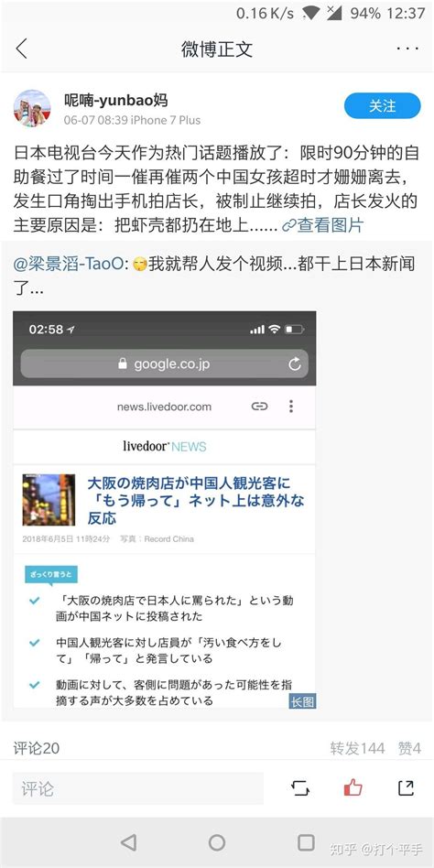Tap the repost icon beside comment box

[x=300, y=788]
